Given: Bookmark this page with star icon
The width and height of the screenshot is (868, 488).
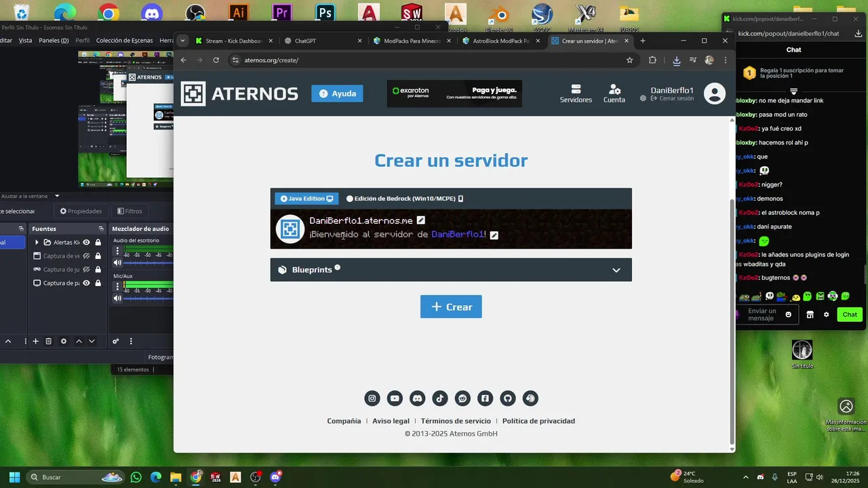Looking at the screenshot, I should point(629,60).
